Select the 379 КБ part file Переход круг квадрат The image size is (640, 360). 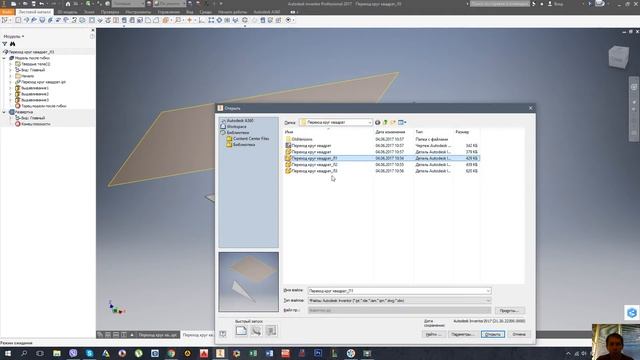pos(382,152)
